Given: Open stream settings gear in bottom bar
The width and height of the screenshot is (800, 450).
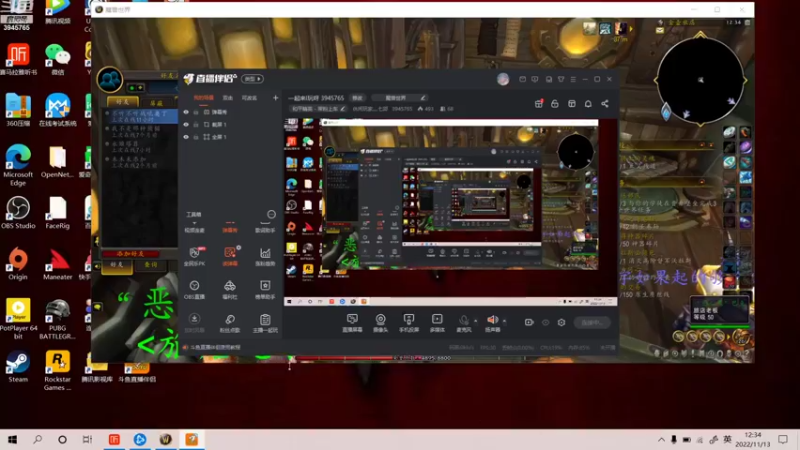Looking at the screenshot, I should pyautogui.click(x=561, y=322).
